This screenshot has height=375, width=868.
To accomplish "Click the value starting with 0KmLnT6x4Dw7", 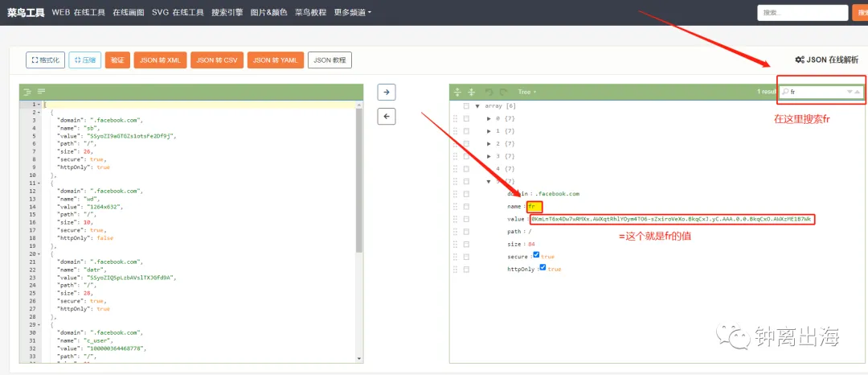I will [672, 220].
